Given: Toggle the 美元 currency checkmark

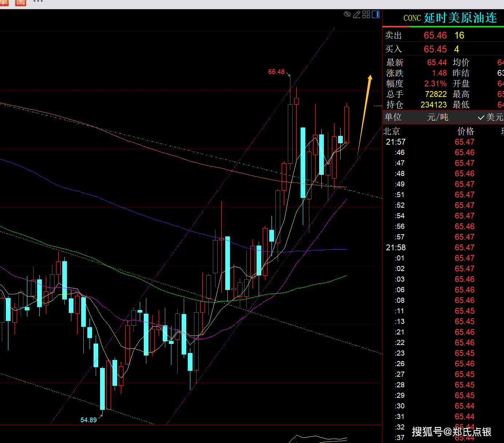Looking at the screenshot, I should [x=491, y=117].
